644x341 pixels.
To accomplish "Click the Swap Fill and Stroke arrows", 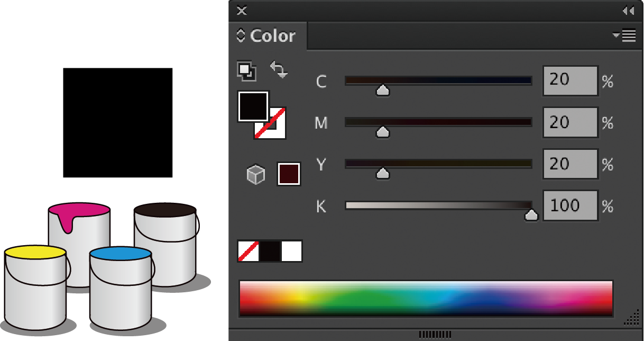I will pos(279,70).
